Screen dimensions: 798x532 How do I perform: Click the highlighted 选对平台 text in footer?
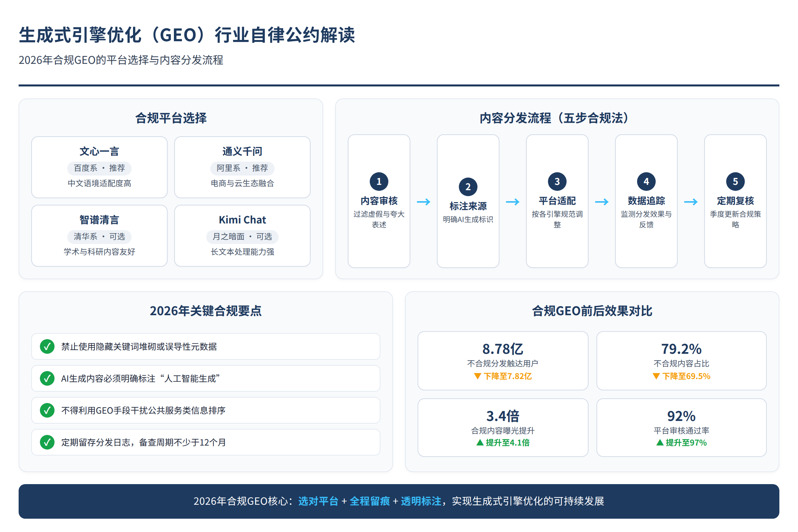click(318, 501)
